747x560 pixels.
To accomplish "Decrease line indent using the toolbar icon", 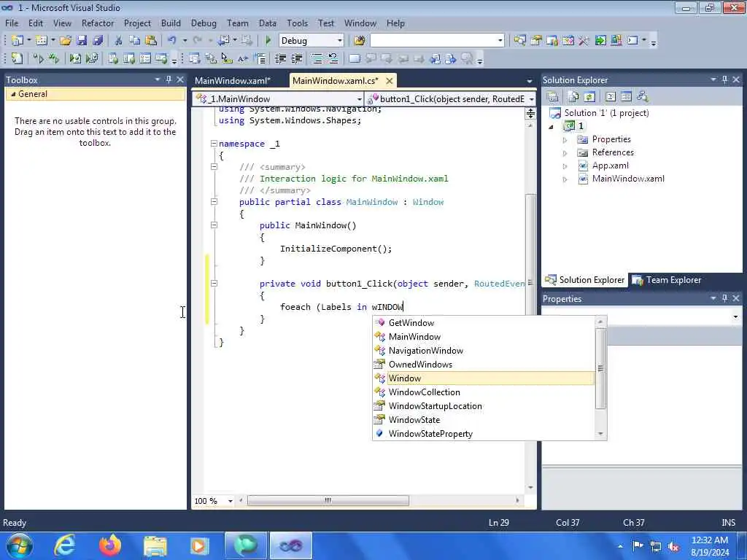I will coord(280,58).
